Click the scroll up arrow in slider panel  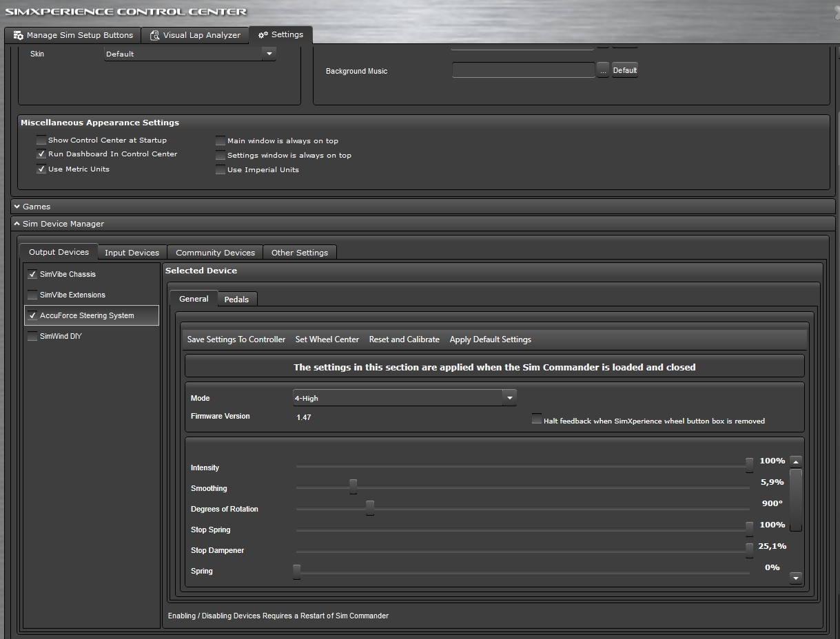click(x=796, y=461)
